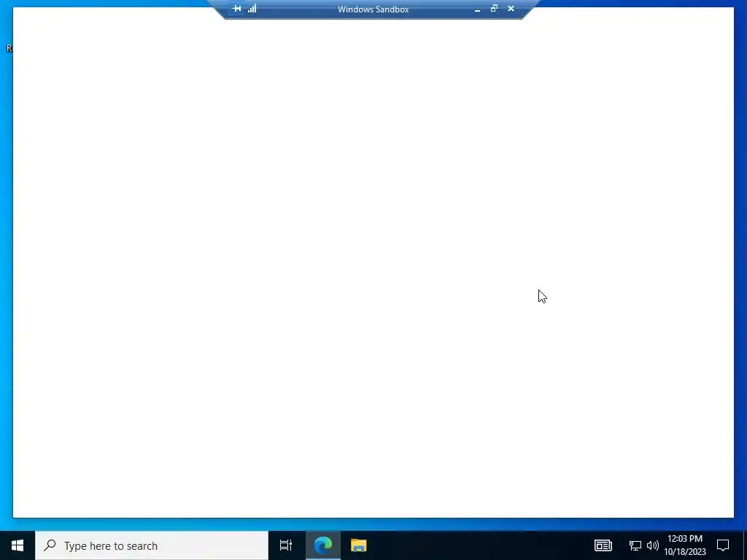Click the 'Type here to search' box
Viewport: 747px width, 560px height.
152,545
